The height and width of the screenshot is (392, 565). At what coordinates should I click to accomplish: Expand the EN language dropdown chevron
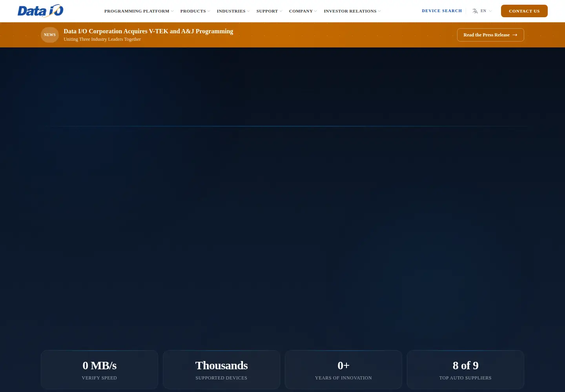490,11
